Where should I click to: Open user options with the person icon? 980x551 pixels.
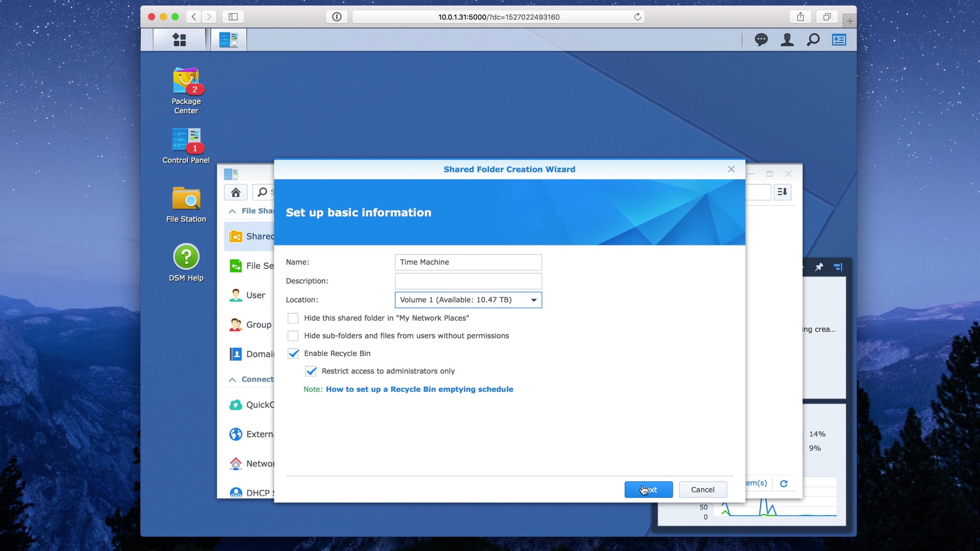pos(787,39)
